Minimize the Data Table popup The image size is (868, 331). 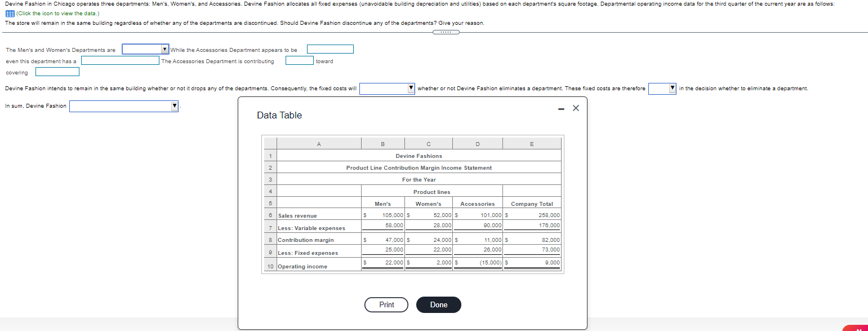[561, 108]
